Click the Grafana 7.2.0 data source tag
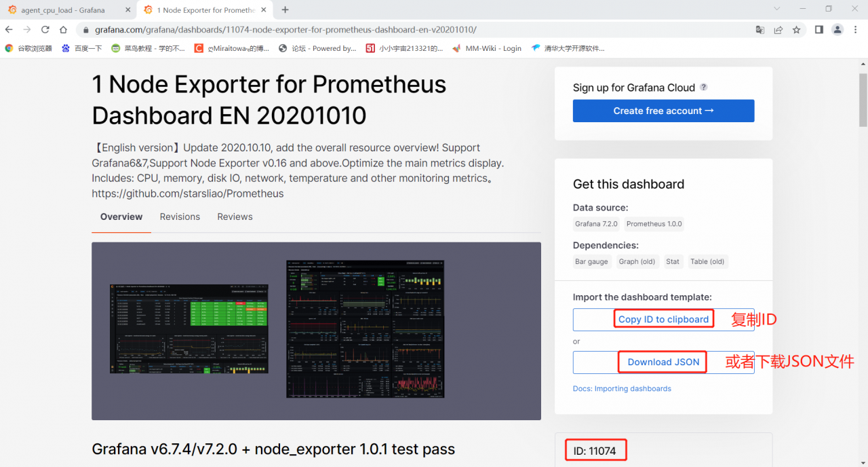 [596, 224]
